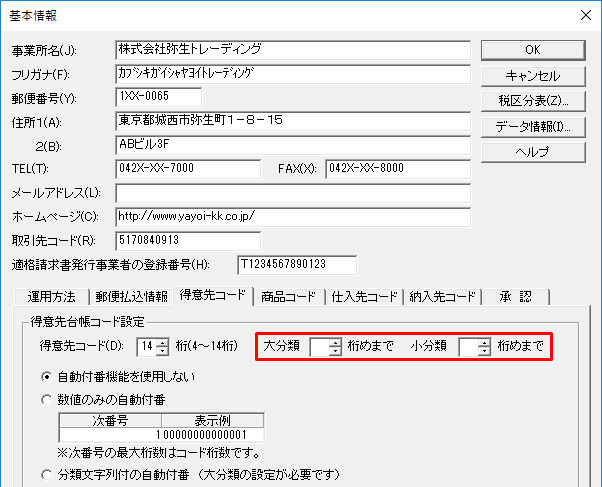This screenshot has width=602, height=487.
Task: Open 税区分表 settings button
Action: point(533,101)
